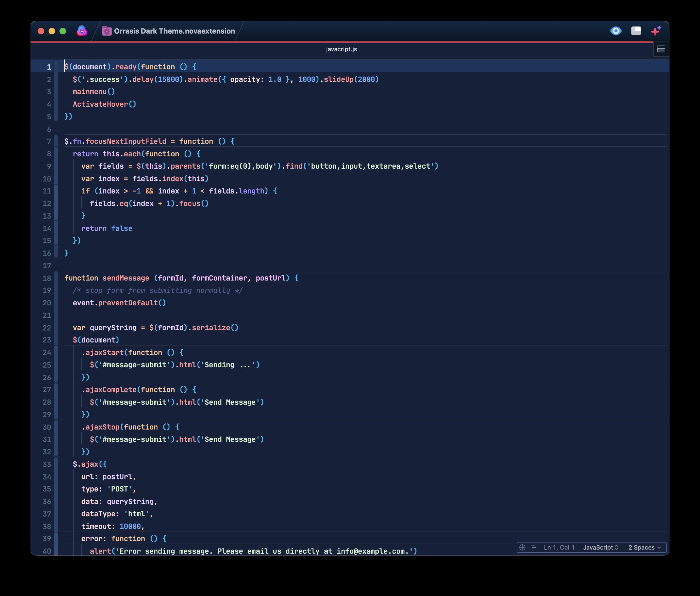Click the 'sendMessage' function name
The width and height of the screenshot is (700, 596).
(125, 278)
